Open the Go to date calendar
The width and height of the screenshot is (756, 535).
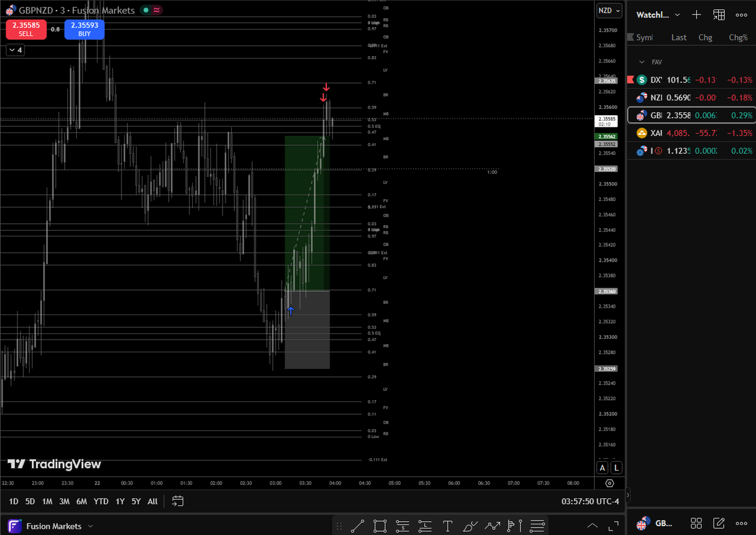178,501
